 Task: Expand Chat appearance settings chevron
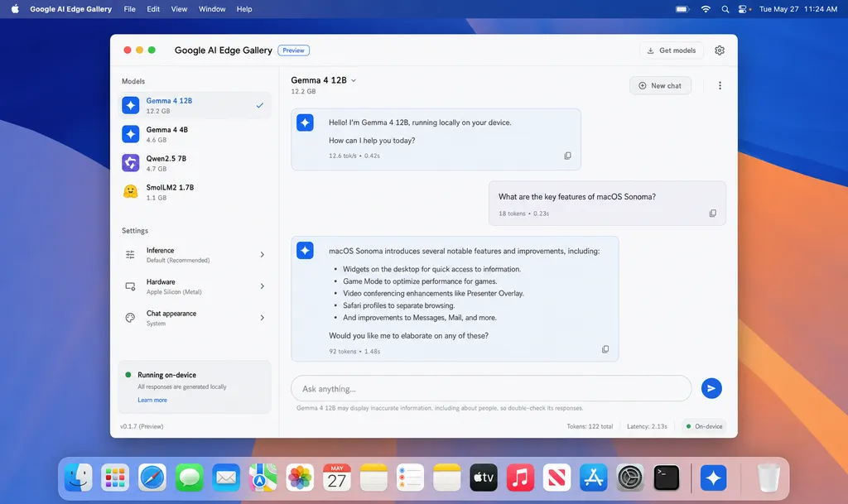pyautogui.click(x=263, y=318)
